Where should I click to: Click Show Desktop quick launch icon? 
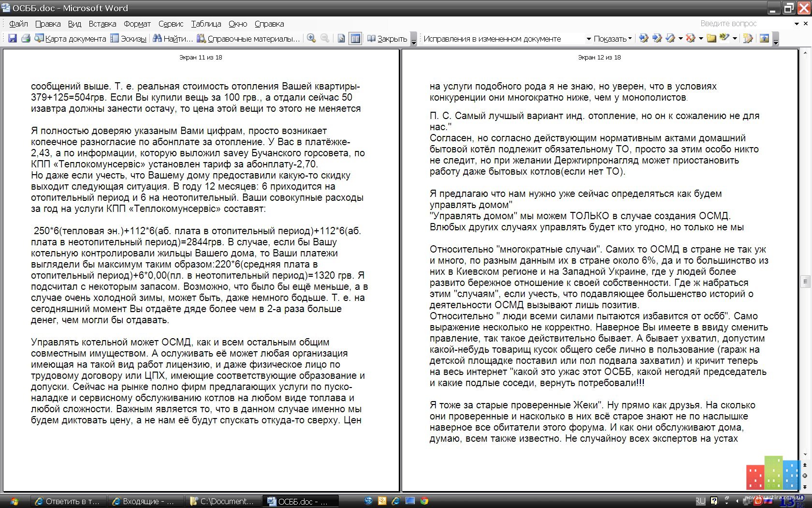(x=410, y=501)
